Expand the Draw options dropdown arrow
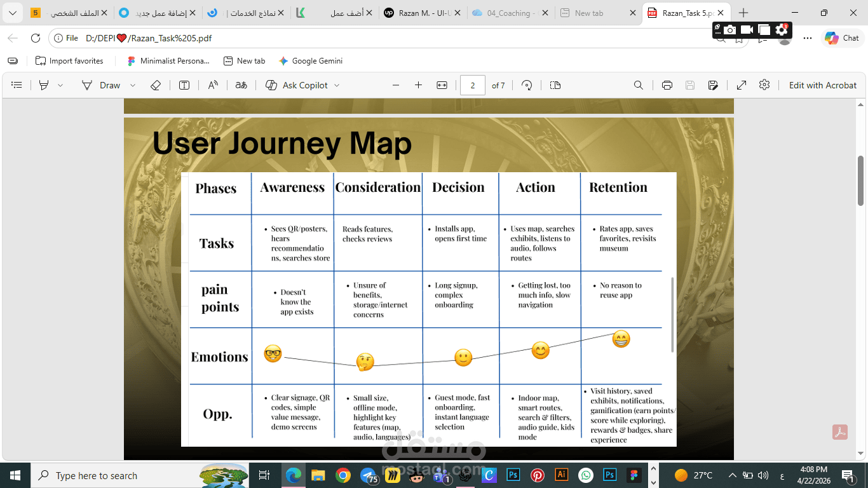Image resolution: width=868 pixels, height=488 pixels. [133, 85]
